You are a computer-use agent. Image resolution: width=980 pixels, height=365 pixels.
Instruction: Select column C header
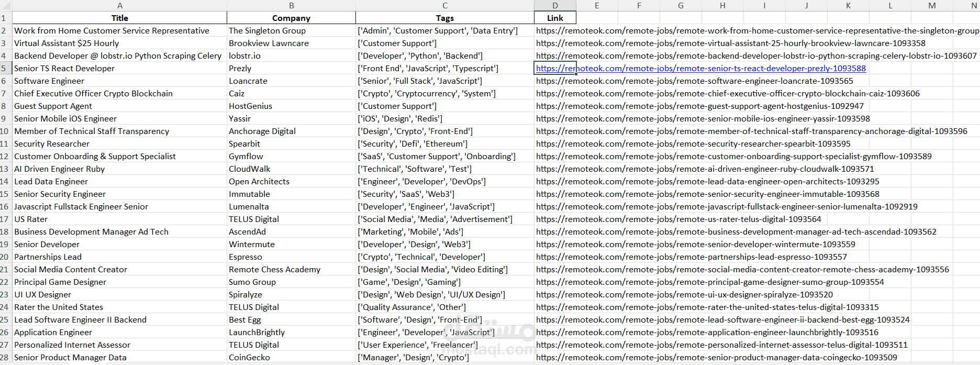click(444, 5)
